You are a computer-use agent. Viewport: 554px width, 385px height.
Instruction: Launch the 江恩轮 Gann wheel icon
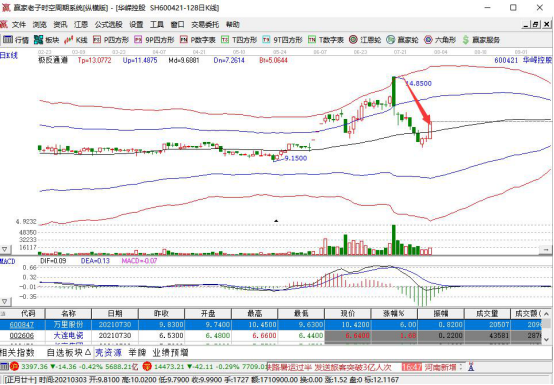tap(353, 40)
